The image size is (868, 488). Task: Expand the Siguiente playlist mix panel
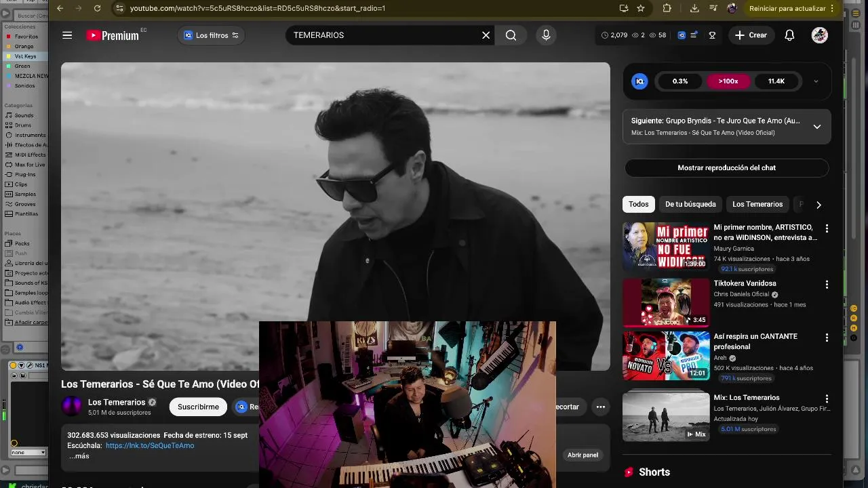pos(817,127)
